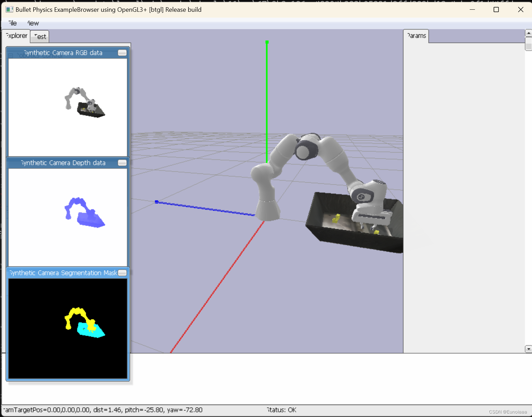Viewport: 532px width, 417px height.
Task: Minimize the ExampleBrowser window
Action: pos(472,9)
